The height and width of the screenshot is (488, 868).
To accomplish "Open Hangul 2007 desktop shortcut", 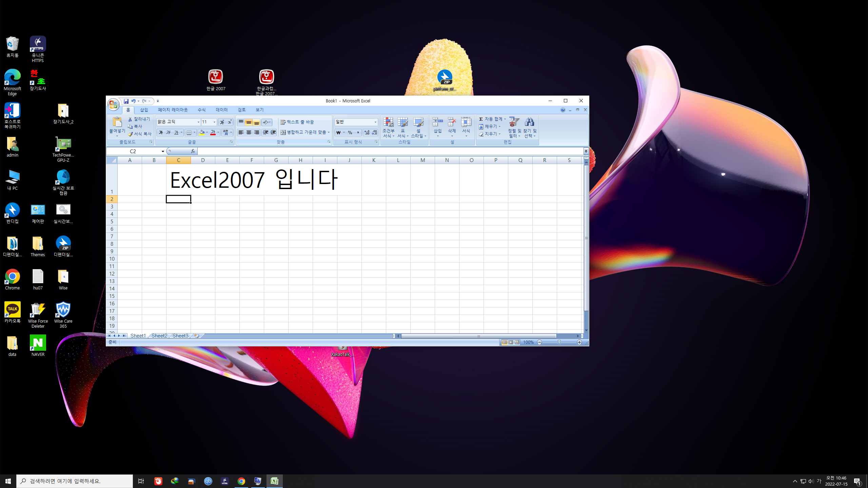I will (x=216, y=80).
